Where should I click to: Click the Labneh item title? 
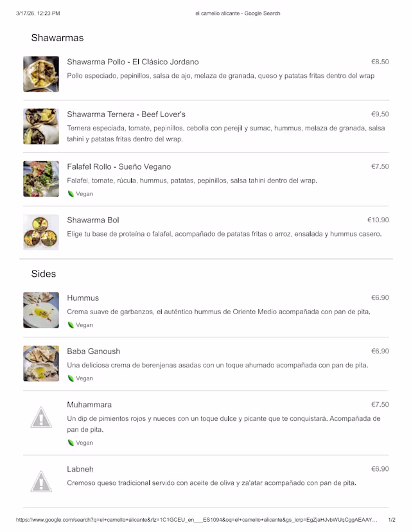(80, 469)
